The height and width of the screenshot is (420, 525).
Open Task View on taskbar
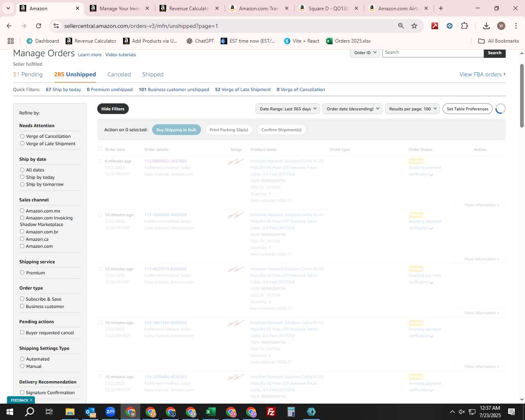[x=49, y=412]
